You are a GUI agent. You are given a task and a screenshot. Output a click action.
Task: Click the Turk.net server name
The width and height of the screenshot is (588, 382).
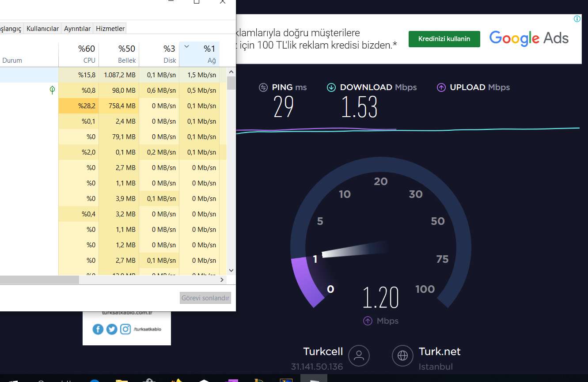click(x=440, y=352)
